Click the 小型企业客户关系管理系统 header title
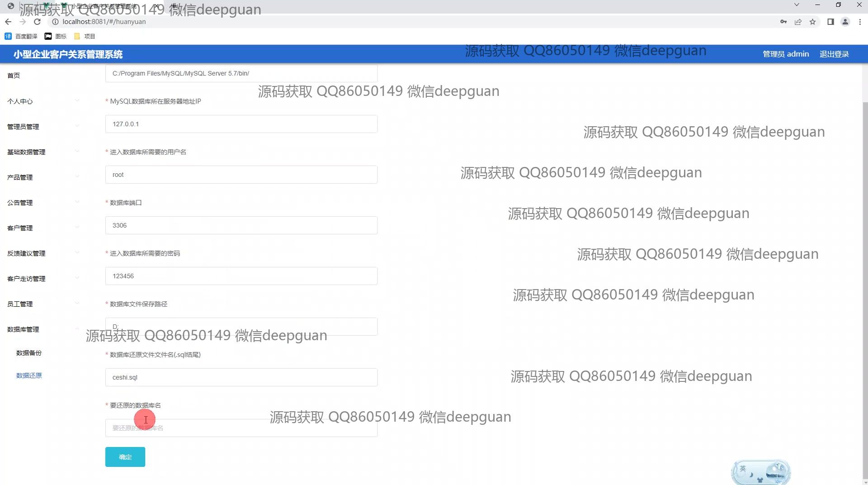The width and height of the screenshot is (868, 485). [x=68, y=54]
